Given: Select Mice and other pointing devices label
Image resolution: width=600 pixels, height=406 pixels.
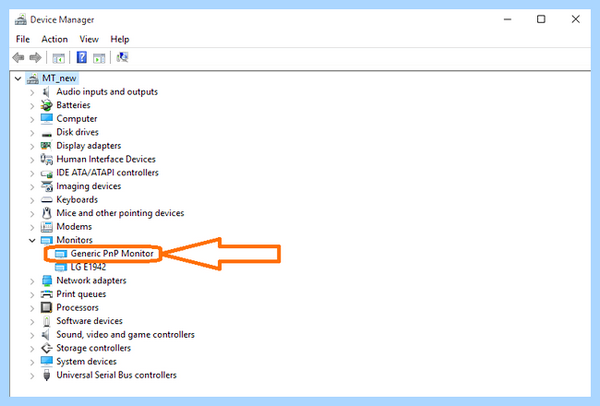Looking at the screenshot, I should (120, 213).
